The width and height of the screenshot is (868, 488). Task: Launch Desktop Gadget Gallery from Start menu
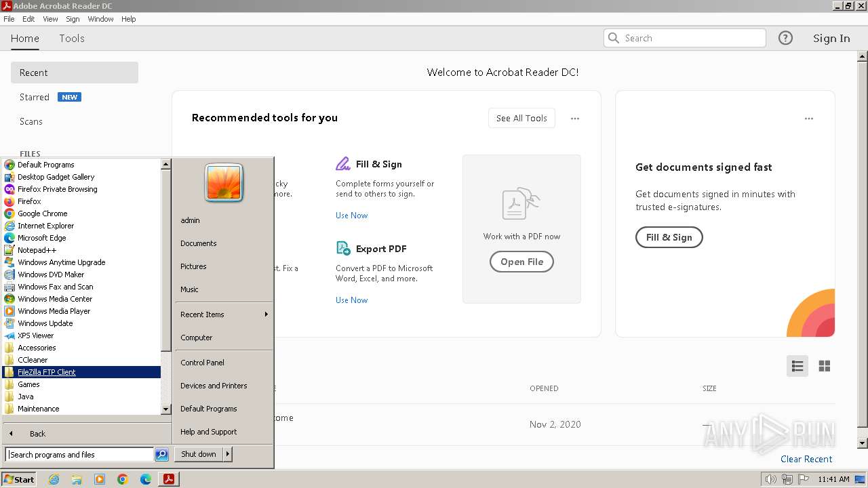click(56, 177)
